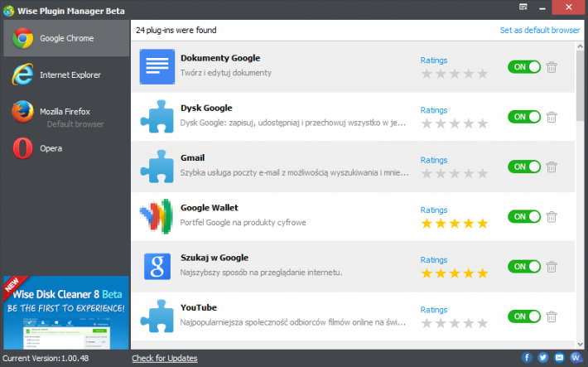Rate Gmail with the fifth star
Image resolution: width=588 pixels, height=367 pixels.
[483, 173]
